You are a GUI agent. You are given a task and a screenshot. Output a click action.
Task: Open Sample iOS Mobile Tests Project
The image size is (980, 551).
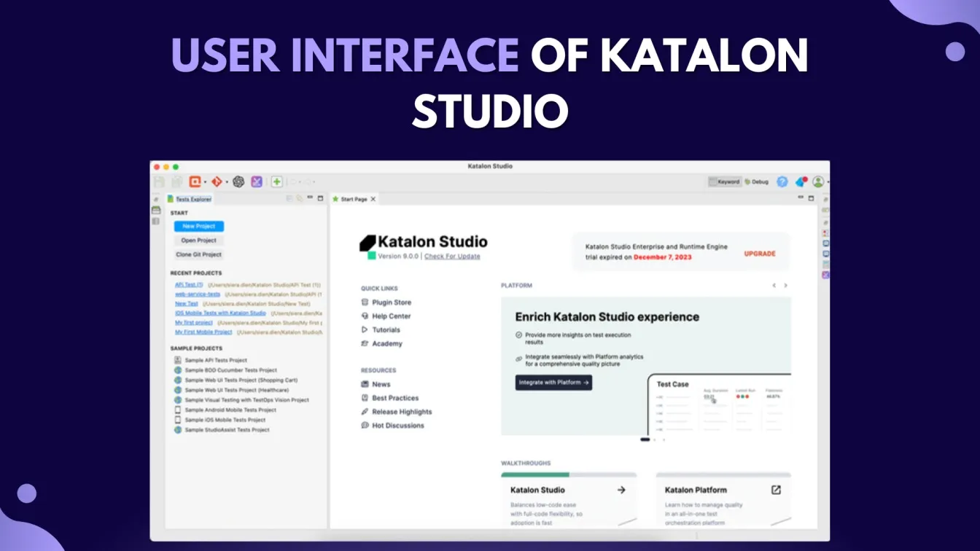tap(220, 420)
